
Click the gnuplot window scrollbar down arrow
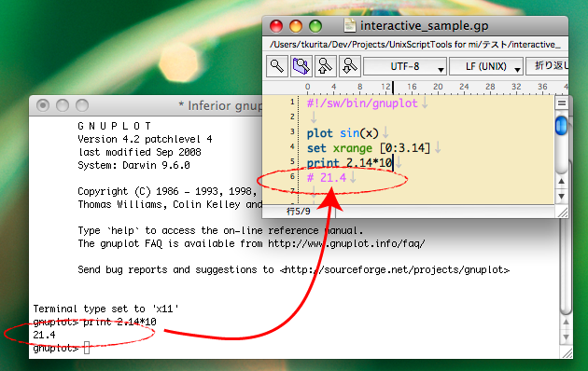[x=567, y=337]
